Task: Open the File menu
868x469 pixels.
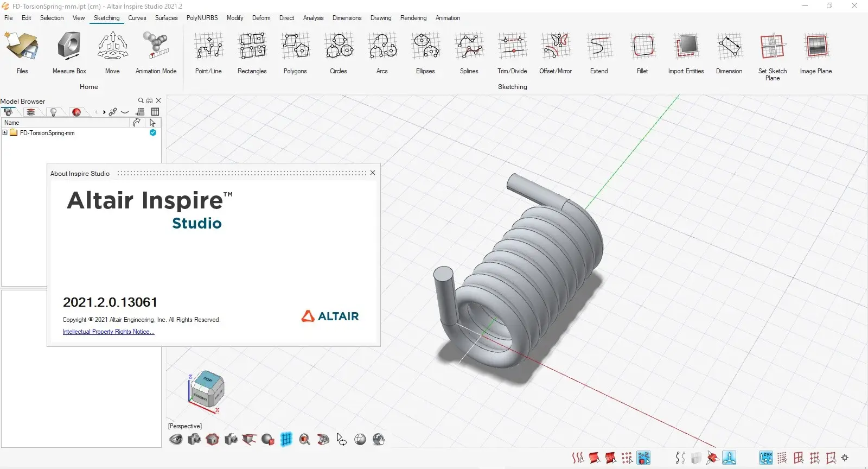Action: click(x=9, y=18)
